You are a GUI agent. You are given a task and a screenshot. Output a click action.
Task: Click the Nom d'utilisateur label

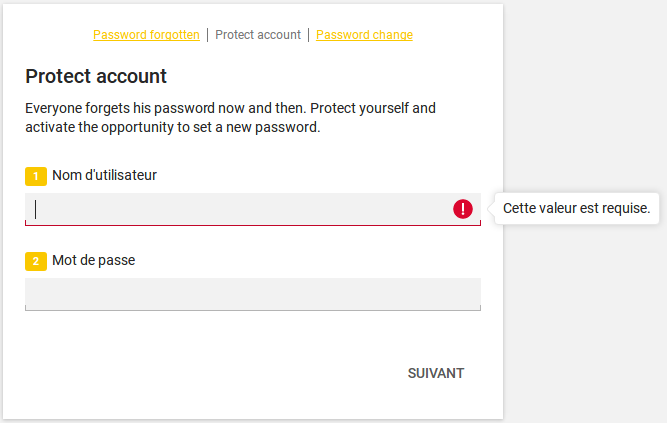104,175
